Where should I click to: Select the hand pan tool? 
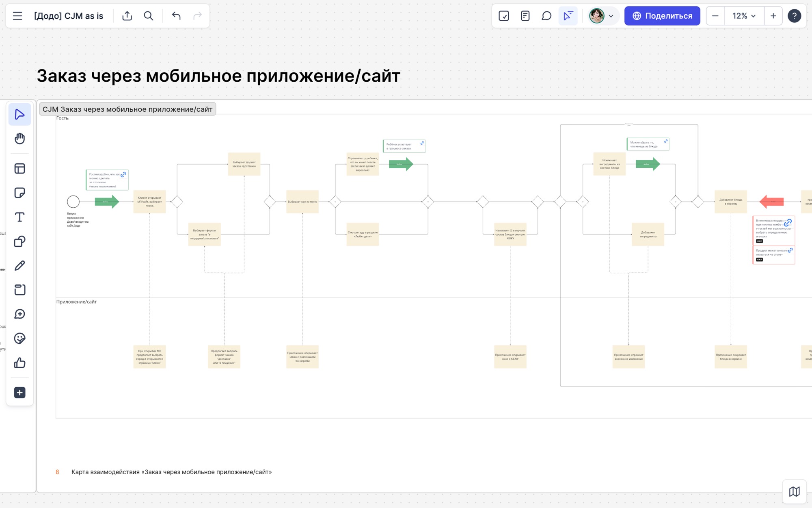tap(19, 139)
